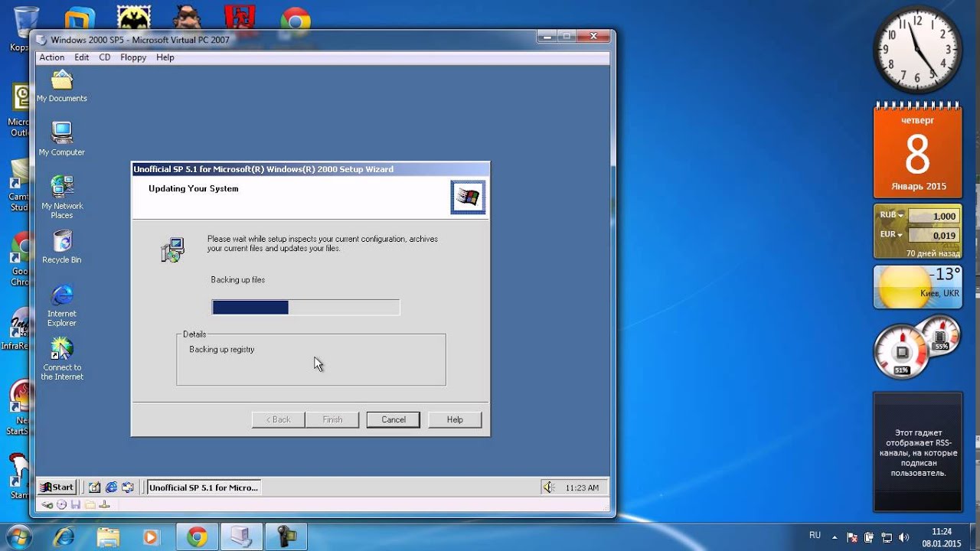This screenshot has height=551, width=980.
Task: Click Virtual PC CD drive status icon
Action: pyautogui.click(x=62, y=505)
